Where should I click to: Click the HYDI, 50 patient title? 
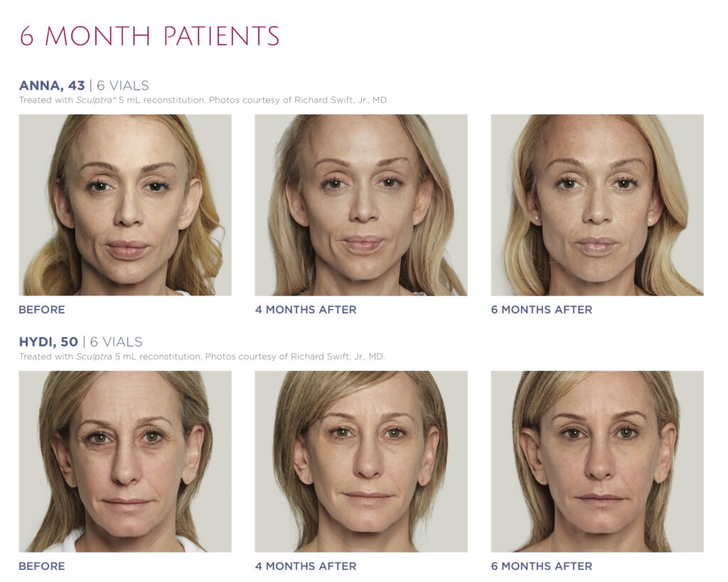pos(48,342)
